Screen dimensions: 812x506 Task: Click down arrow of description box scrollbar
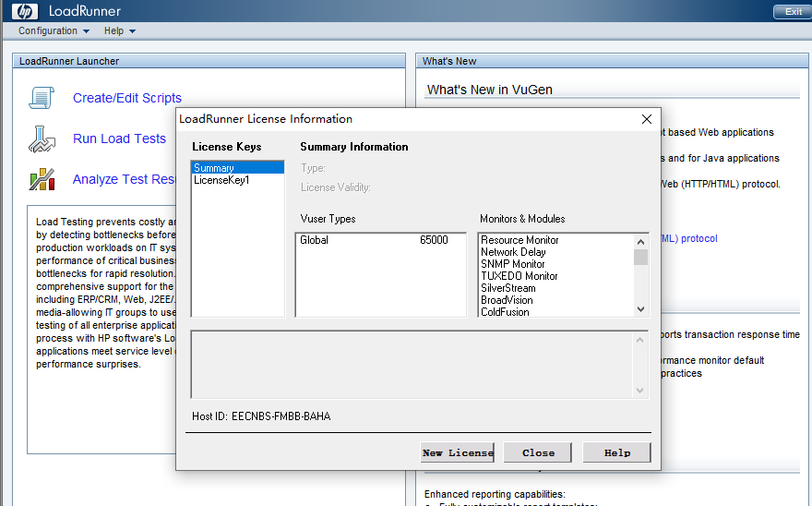[639, 390]
